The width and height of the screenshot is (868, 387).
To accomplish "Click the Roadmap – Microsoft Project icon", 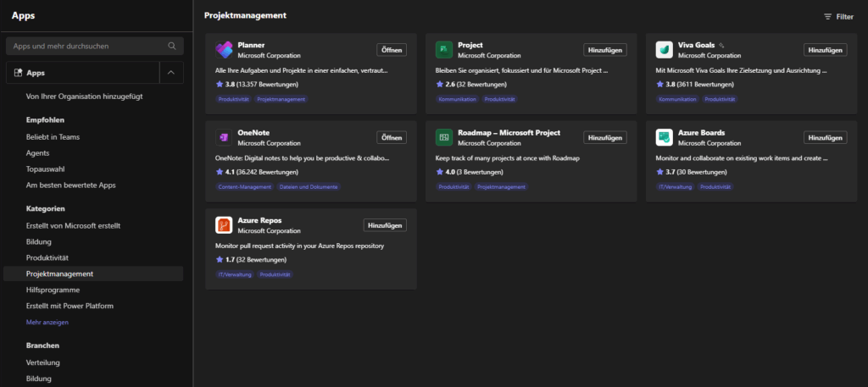I will pos(444,138).
